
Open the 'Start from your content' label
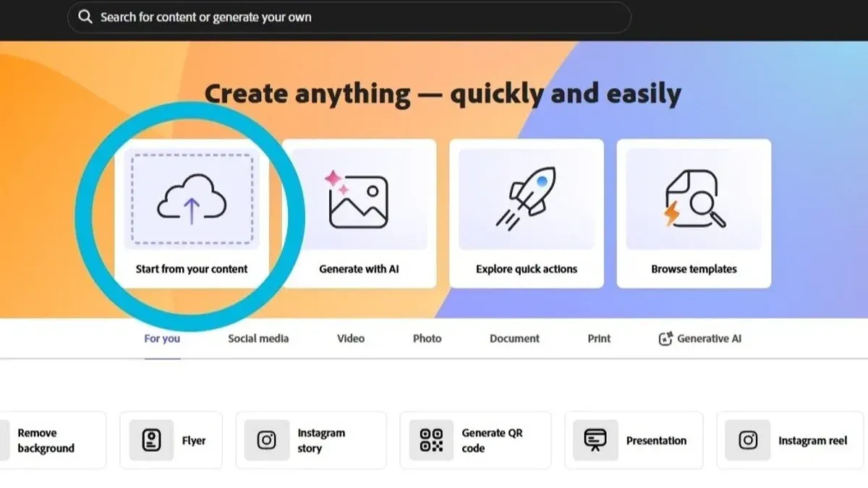point(192,269)
